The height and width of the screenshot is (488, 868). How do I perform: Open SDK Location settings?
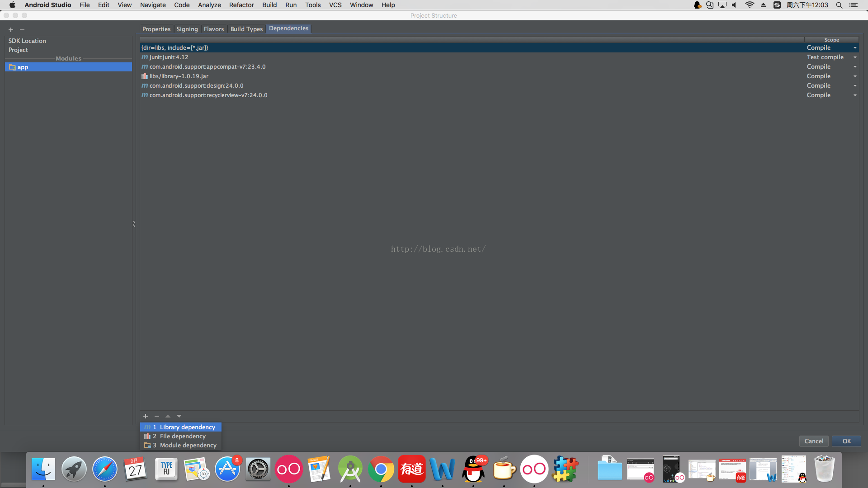[27, 41]
